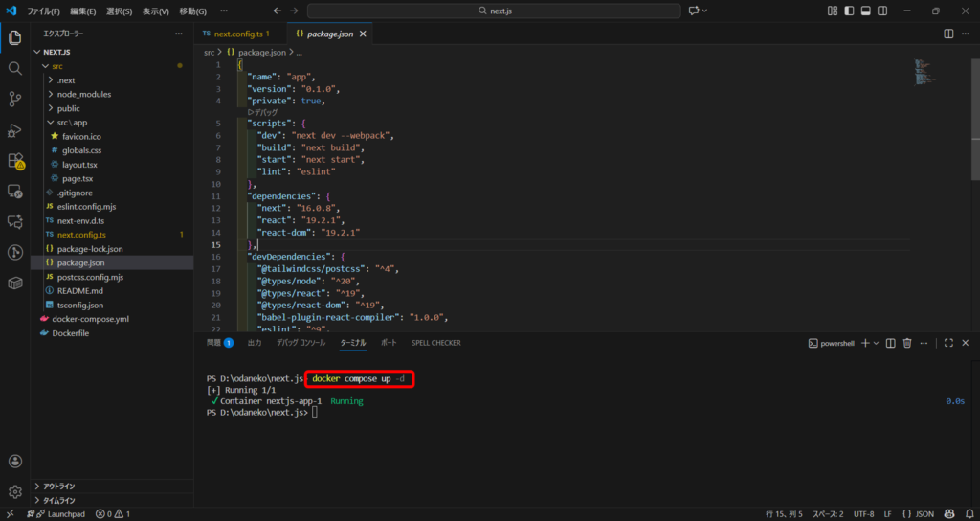The width and height of the screenshot is (980, 521).
Task: Expand the タイムライン section
Action: [59, 500]
